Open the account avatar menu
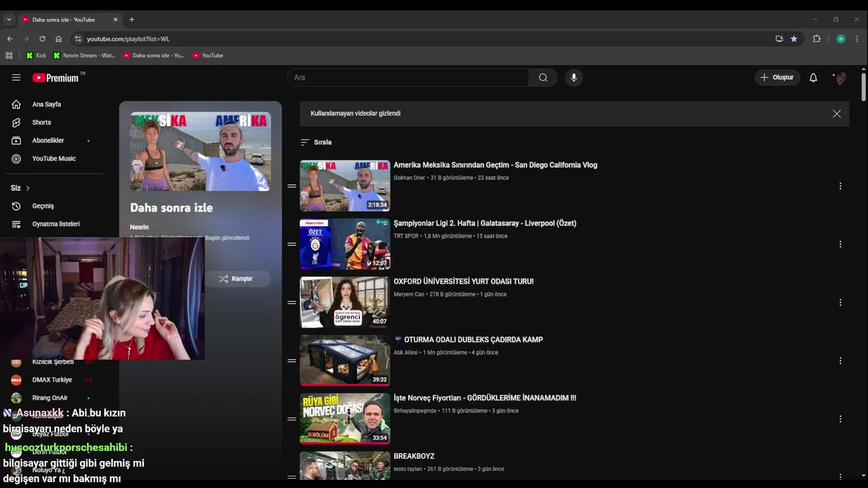Screen dimensions: 868x488 (x=840, y=77)
